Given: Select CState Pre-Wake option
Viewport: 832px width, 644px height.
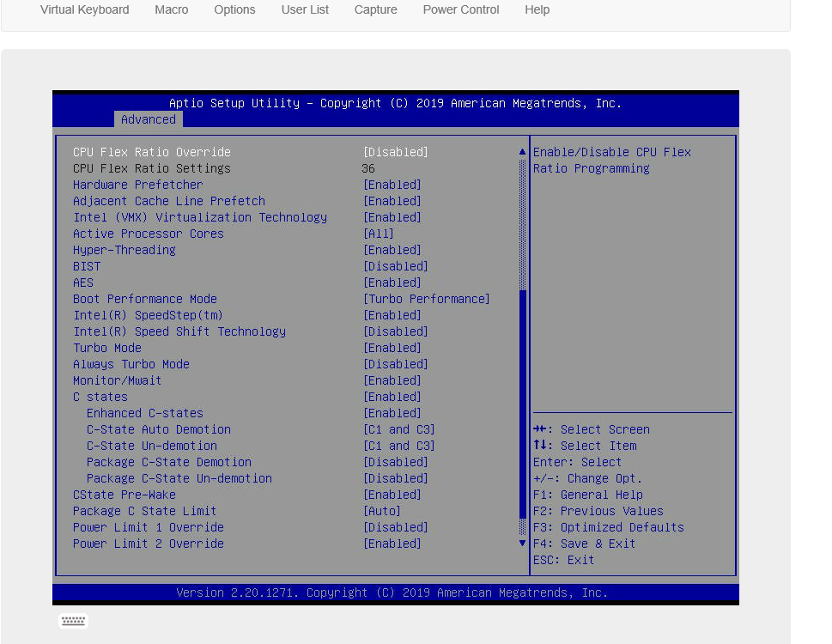Looking at the screenshot, I should coord(124,495).
